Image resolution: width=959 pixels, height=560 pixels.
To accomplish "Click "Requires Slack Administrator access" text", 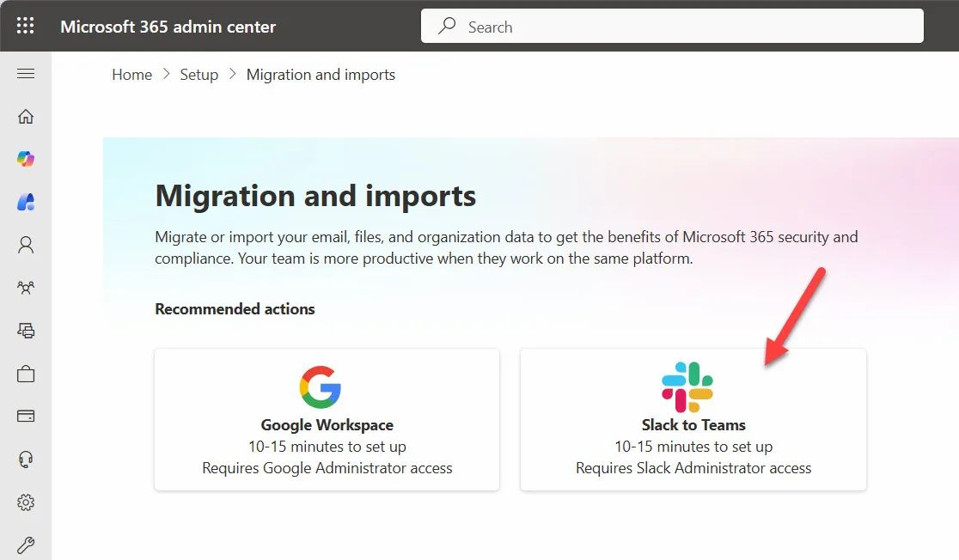I will (693, 468).
